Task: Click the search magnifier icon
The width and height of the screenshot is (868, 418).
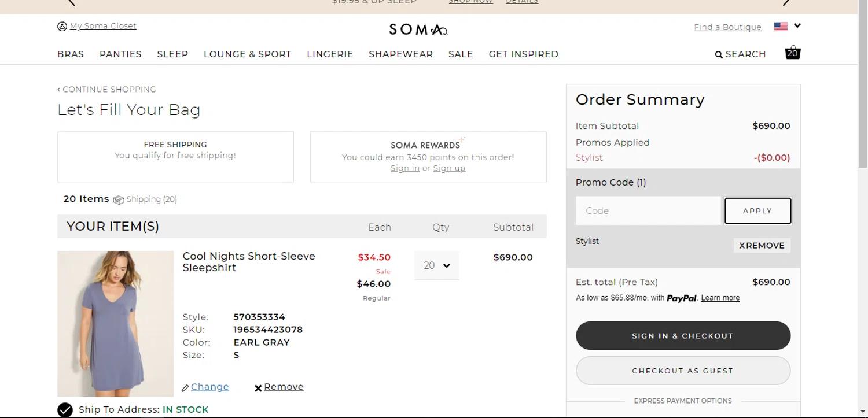Action: pyautogui.click(x=719, y=54)
